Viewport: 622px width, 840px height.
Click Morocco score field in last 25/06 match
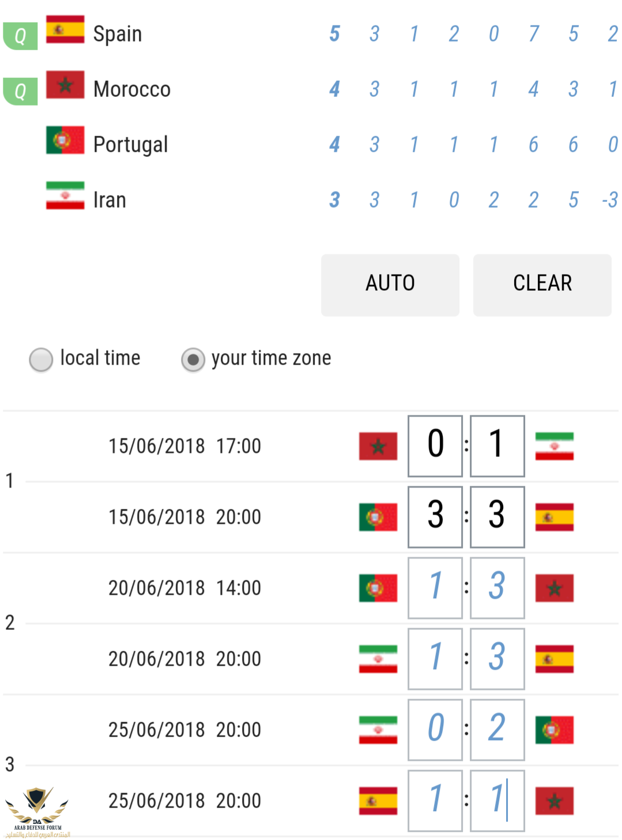[x=497, y=801]
